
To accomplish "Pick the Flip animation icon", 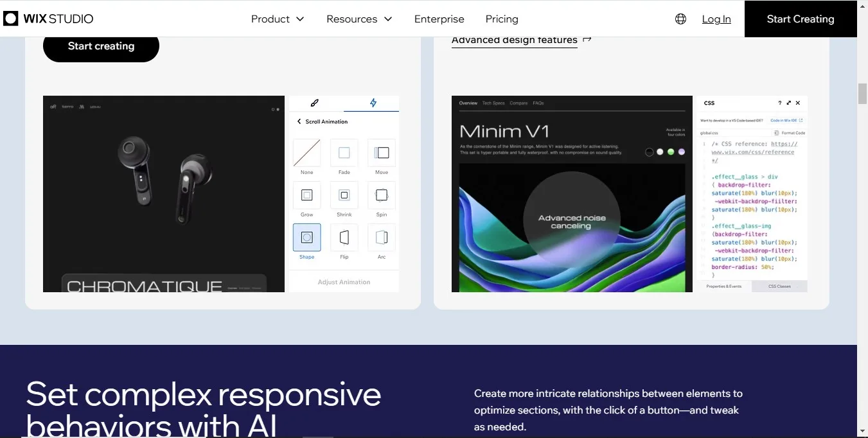I will 344,238.
